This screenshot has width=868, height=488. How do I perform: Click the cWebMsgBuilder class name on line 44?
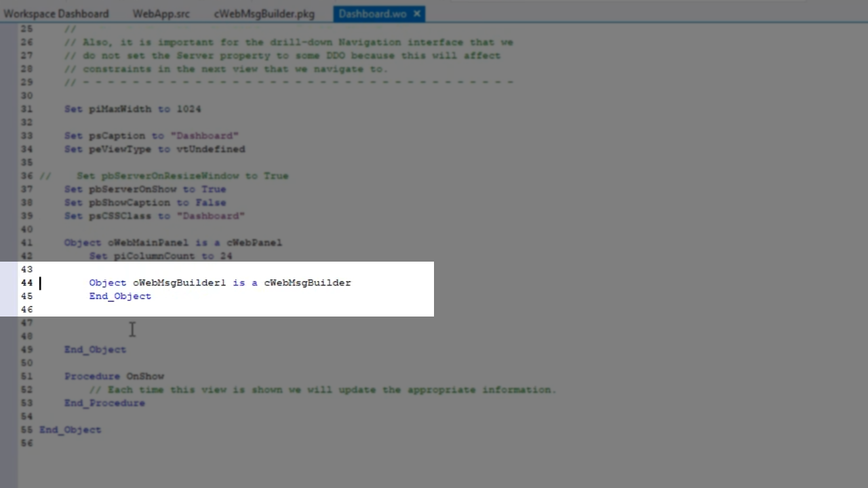(307, 283)
